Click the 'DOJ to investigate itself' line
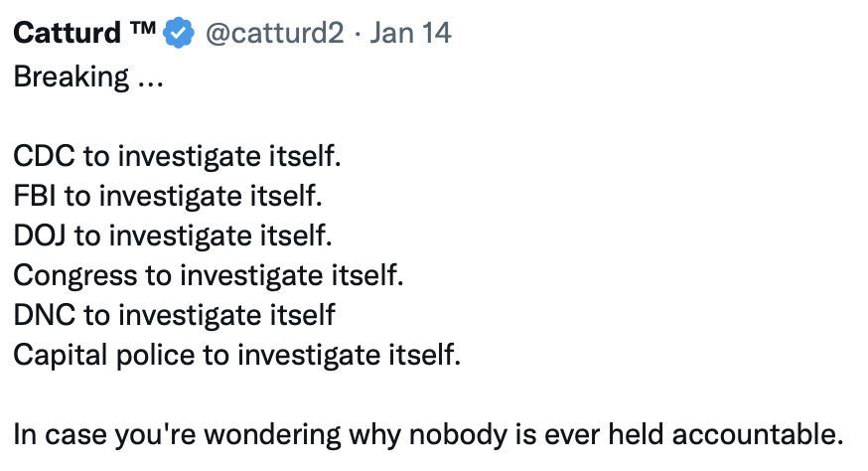The image size is (868, 471). tap(173, 236)
